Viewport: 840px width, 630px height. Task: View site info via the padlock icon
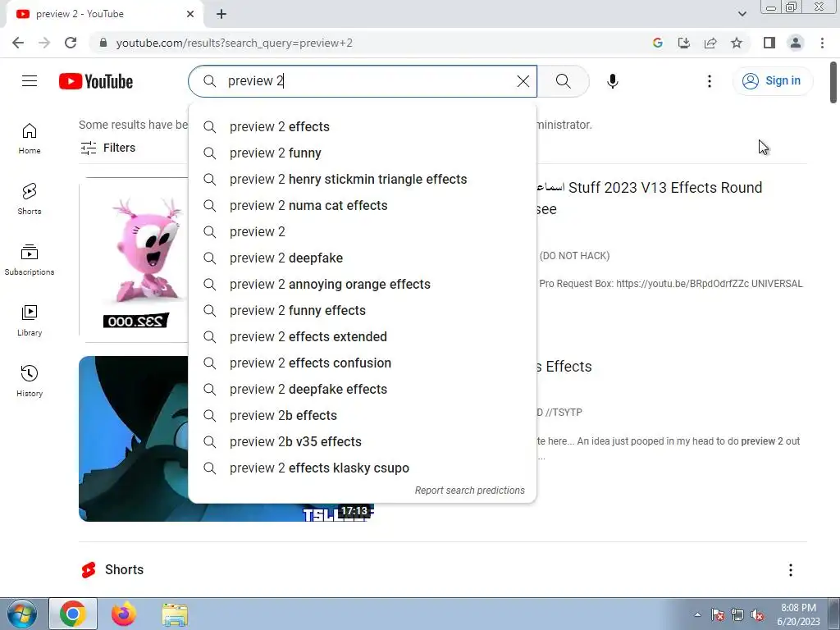coord(103,43)
